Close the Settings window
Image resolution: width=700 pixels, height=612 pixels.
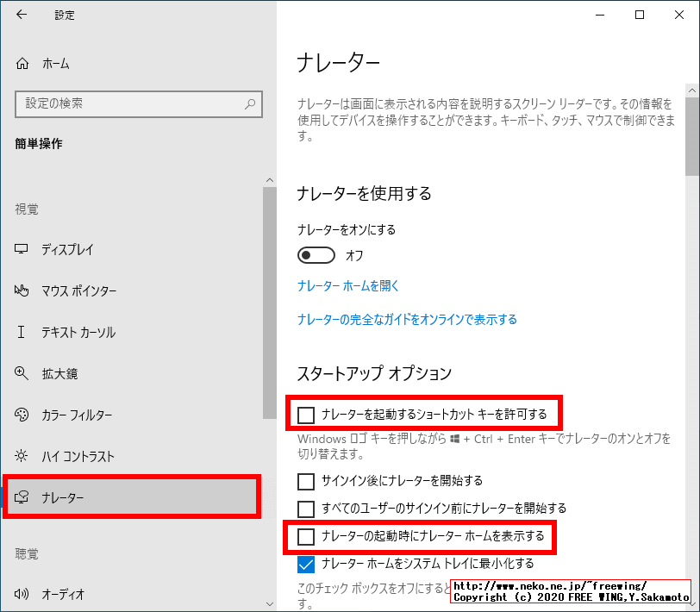679,15
